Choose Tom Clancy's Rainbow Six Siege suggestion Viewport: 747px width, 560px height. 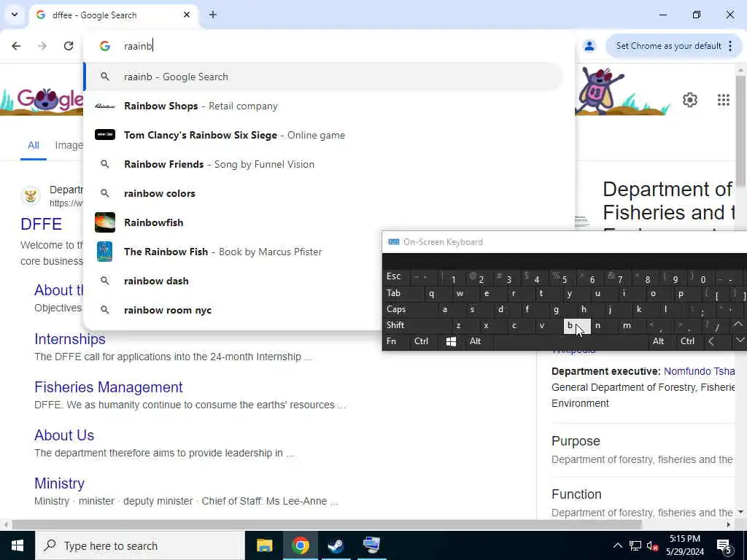point(323,135)
